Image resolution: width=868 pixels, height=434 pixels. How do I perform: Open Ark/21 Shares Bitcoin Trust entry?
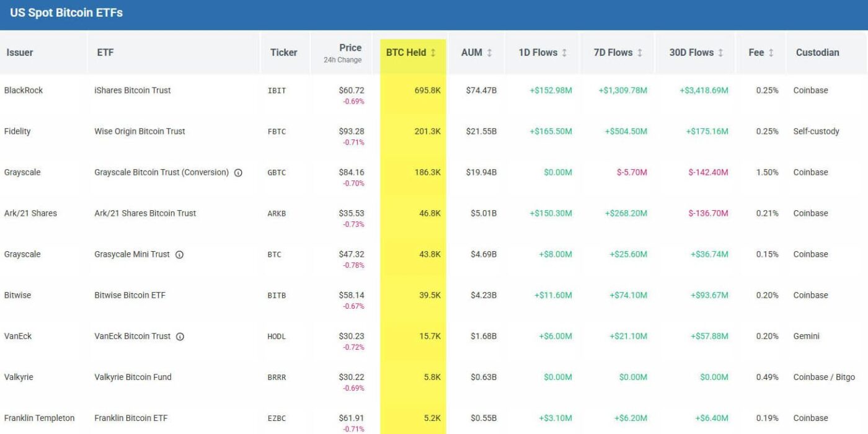[x=145, y=213]
